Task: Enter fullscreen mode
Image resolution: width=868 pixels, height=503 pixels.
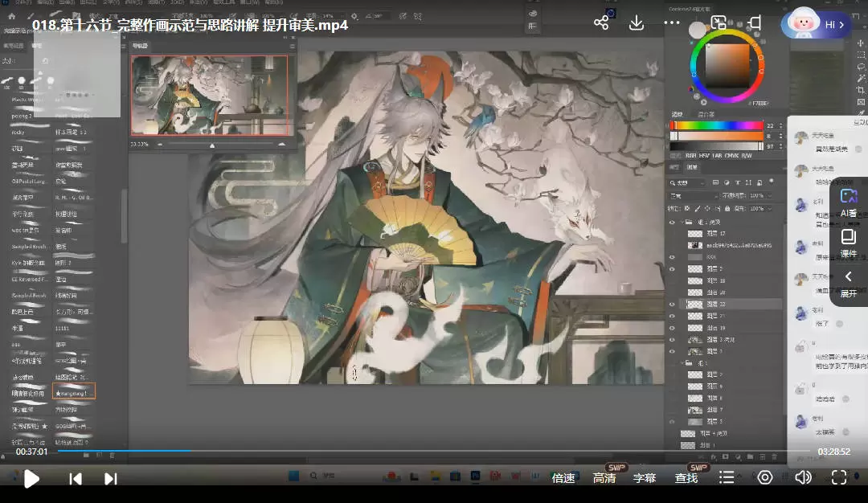Action: (839, 477)
